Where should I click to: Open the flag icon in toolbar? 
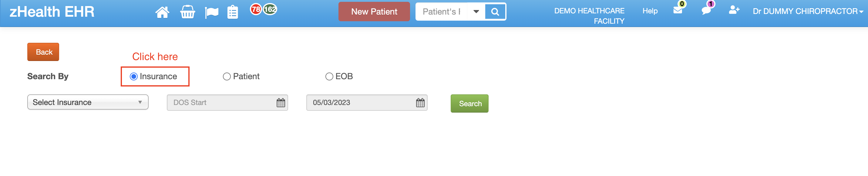[211, 12]
